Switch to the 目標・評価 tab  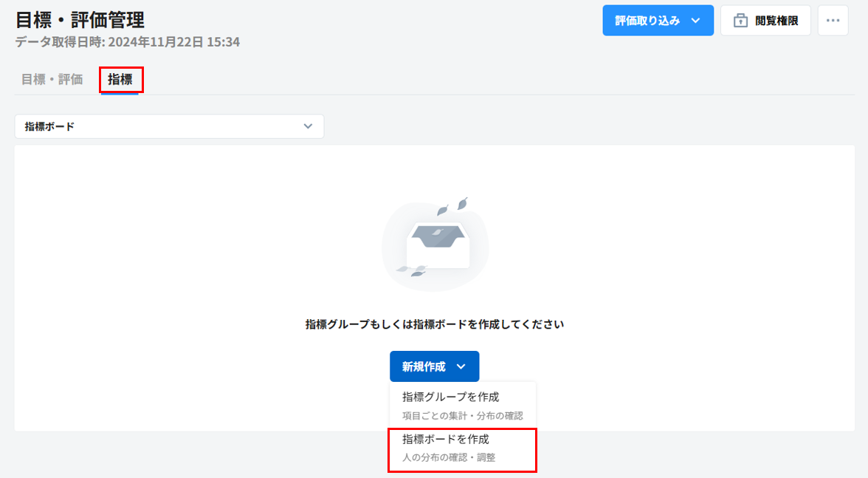[x=52, y=80]
